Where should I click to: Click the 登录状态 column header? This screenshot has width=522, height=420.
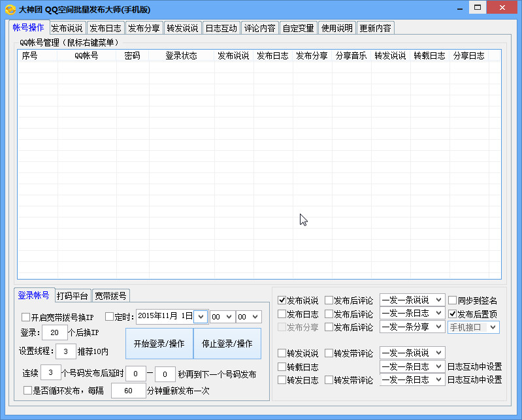click(x=182, y=56)
